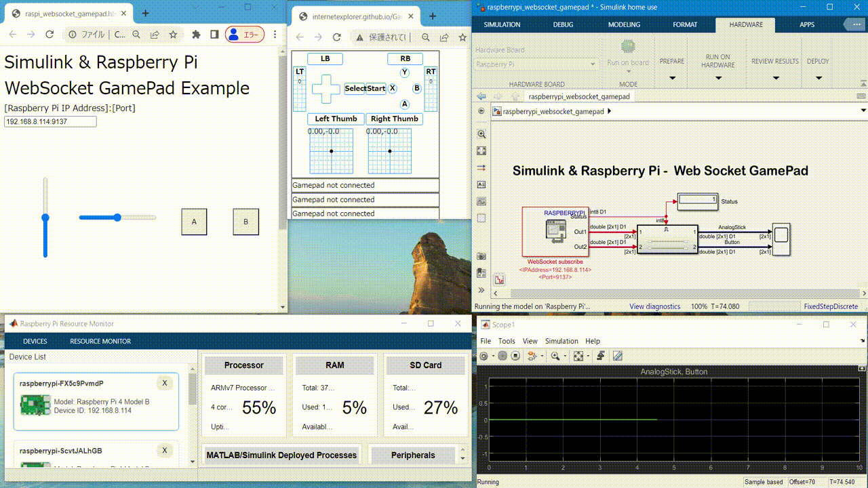Image resolution: width=868 pixels, height=488 pixels.
Task: Click IP address field 192.168.8.114:9137
Action: coord(50,121)
